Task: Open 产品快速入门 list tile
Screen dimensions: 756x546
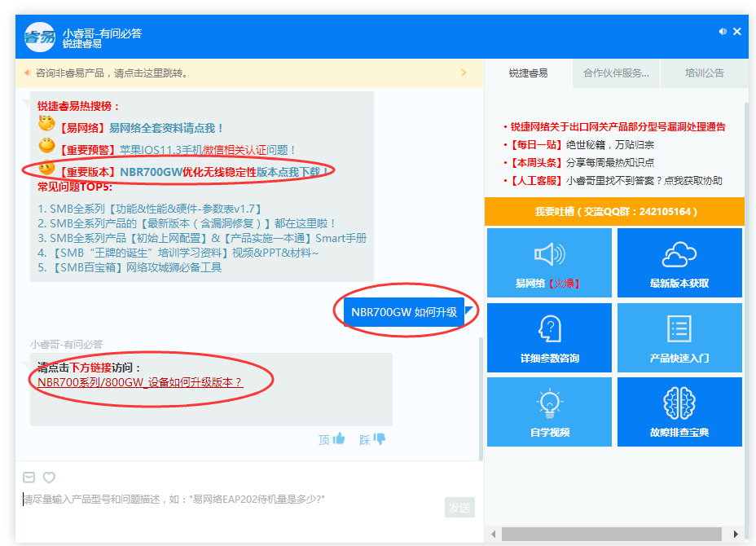Action: (679, 337)
